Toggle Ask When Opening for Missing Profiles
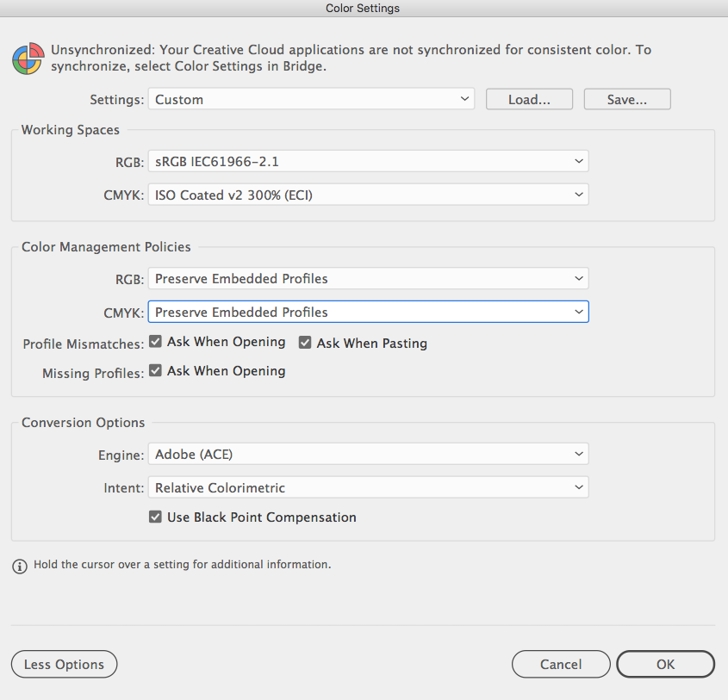Screen dimensions: 728x700 (155, 371)
